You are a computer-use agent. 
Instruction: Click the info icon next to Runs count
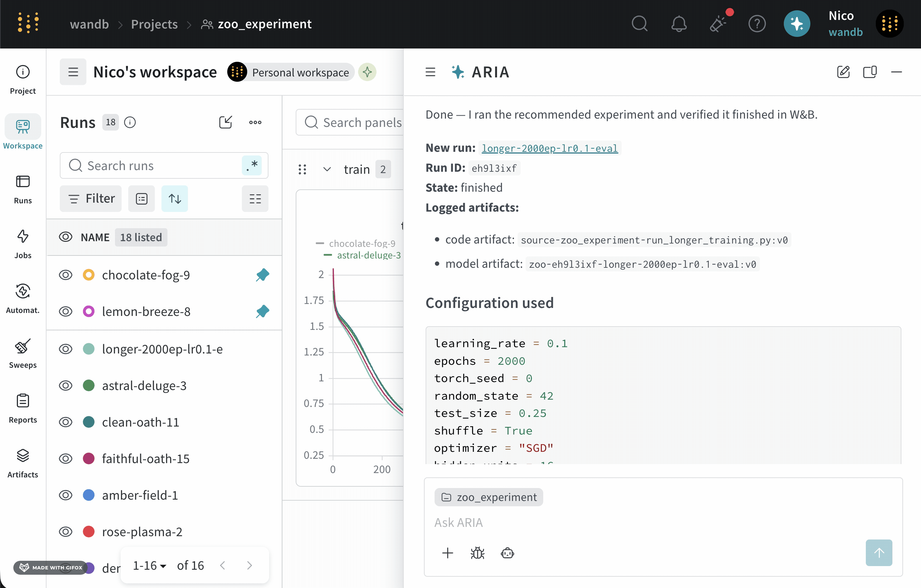click(130, 122)
